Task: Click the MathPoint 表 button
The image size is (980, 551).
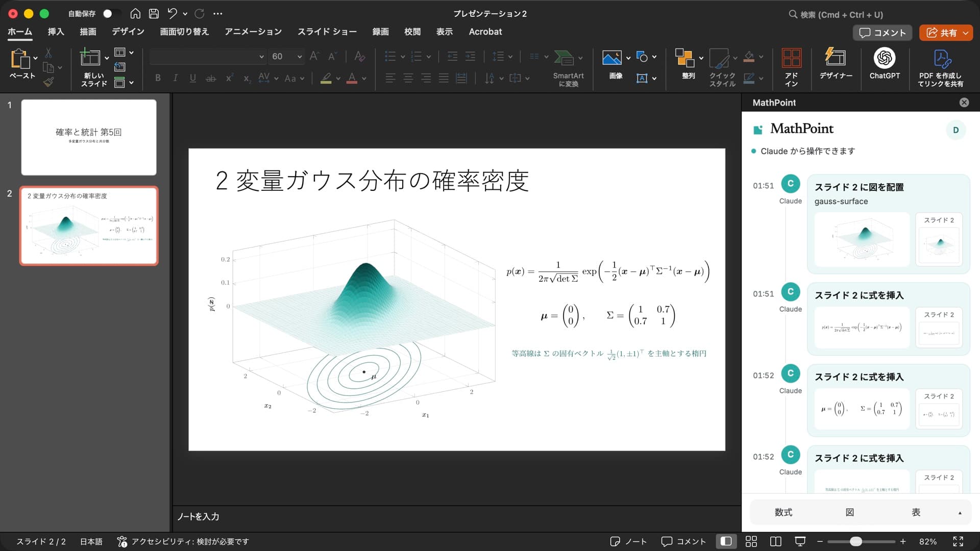Action: 916,512
